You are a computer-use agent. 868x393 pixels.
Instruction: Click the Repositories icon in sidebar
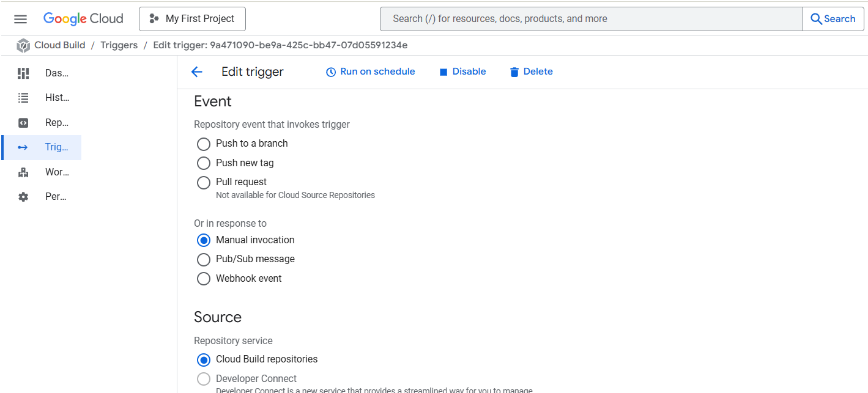[23, 123]
